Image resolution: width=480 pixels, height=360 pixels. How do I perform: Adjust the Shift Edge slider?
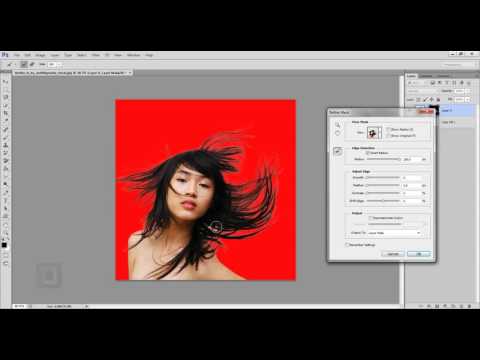383,201
